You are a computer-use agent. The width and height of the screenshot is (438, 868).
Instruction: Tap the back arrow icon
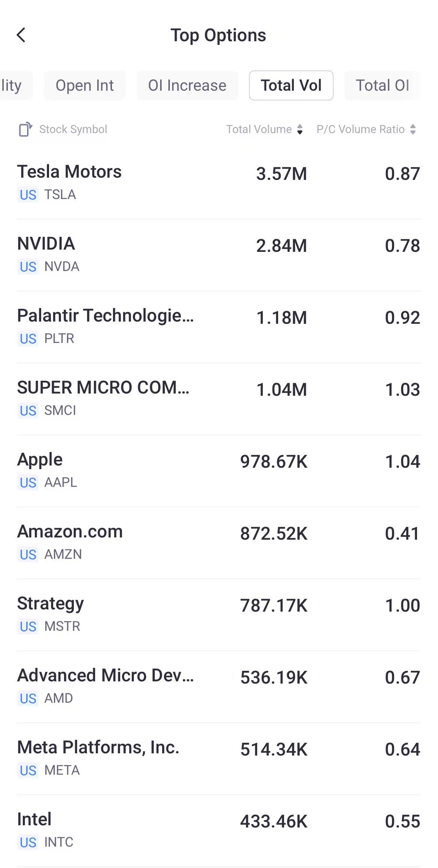[x=21, y=35]
